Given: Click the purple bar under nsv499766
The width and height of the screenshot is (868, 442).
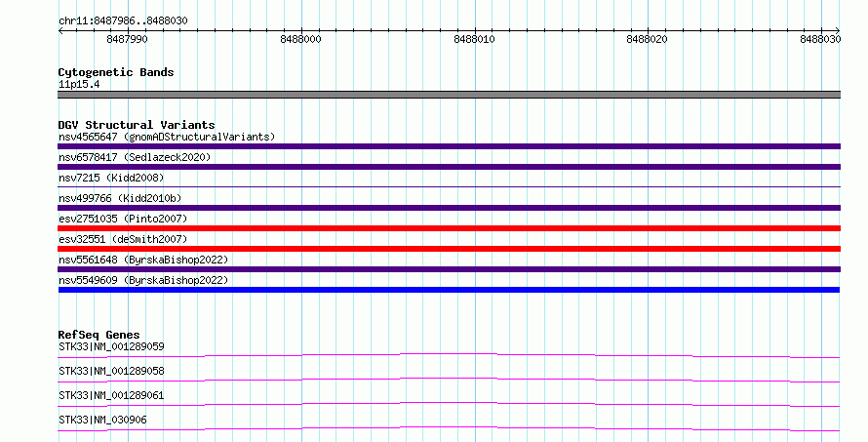Looking at the screenshot, I should [449, 208].
